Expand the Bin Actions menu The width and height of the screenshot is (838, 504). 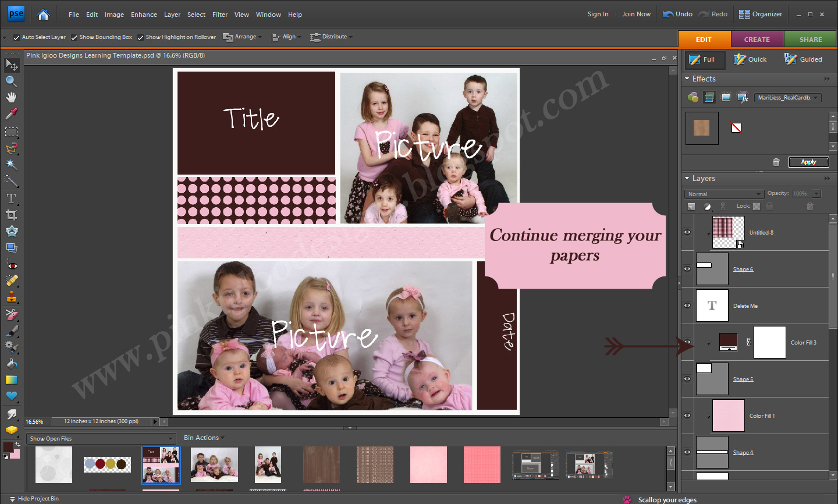[204, 438]
